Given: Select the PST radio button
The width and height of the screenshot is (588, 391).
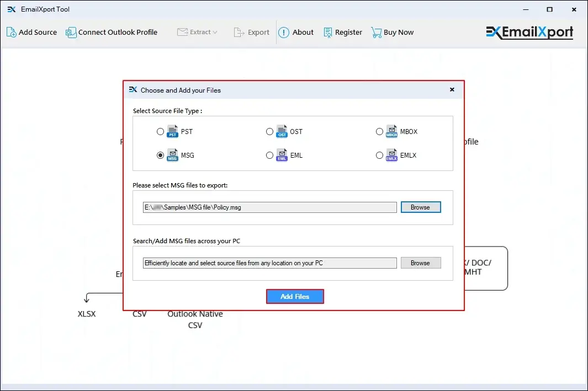Looking at the screenshot, I should tap(160, 131).
